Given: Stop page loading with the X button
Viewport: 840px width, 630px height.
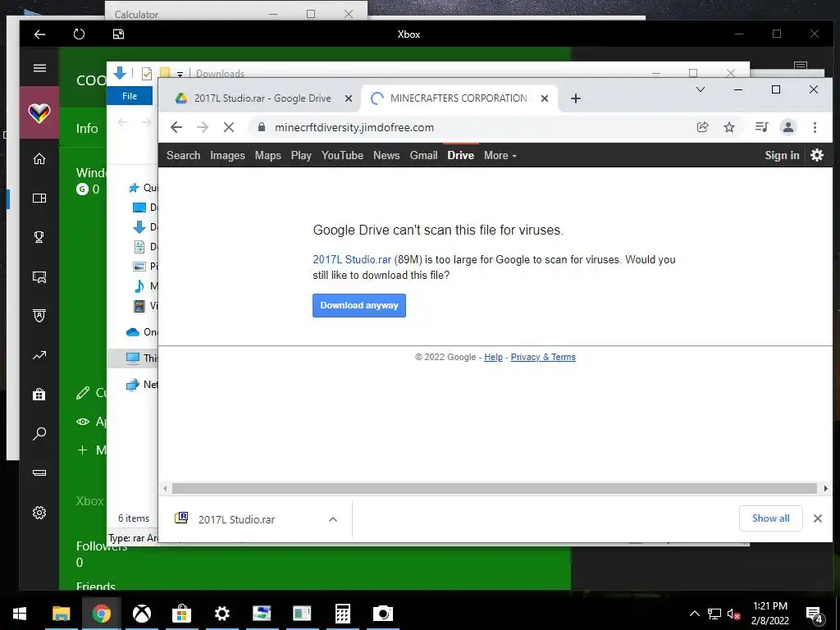Looking at the screenshot, I should pos(229,127).
